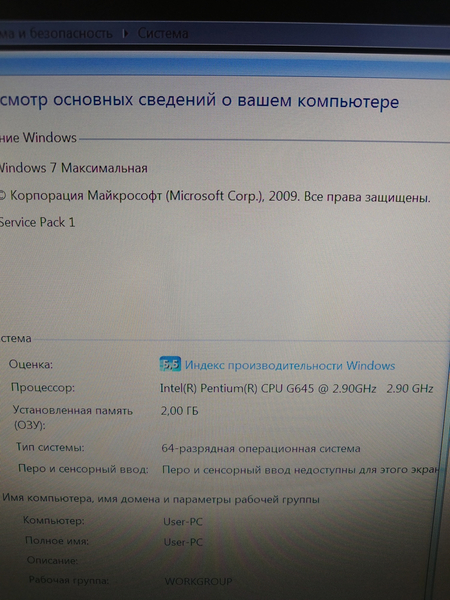Open the breadcrumb arrow before Система
This screenshot has height=600, width=450.
pos(126,34)
